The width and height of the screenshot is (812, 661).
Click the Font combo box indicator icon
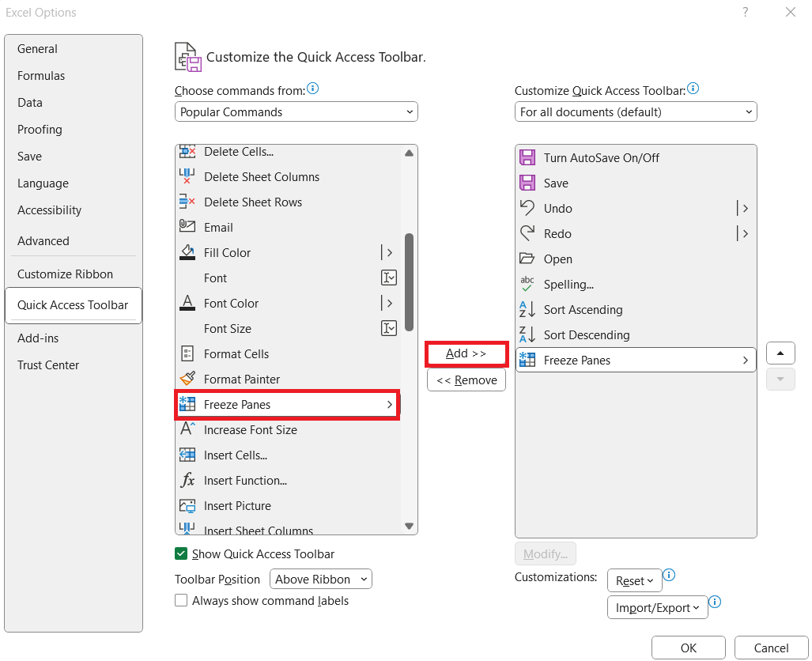[x=389, y=278]
